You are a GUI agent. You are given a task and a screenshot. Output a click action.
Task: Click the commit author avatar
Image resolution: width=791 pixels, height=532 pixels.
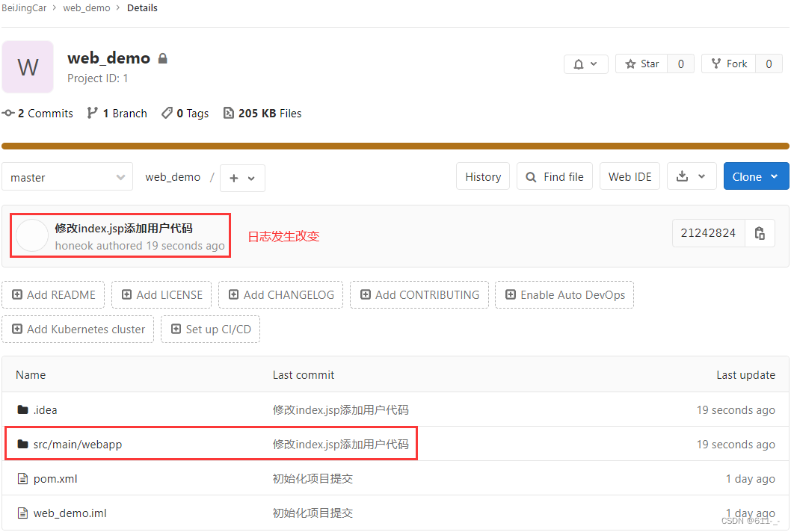pyautogui.click(x=32, y=235)
